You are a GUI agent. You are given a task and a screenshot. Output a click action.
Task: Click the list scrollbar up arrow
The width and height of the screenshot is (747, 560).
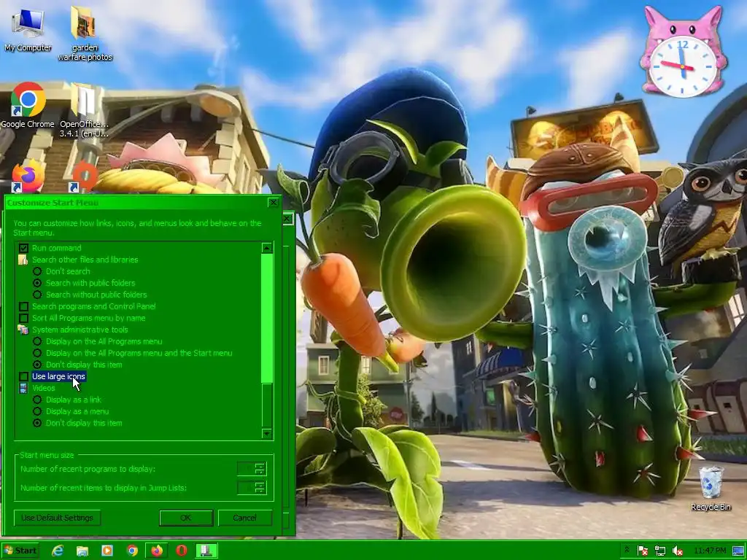coord(267,248)
